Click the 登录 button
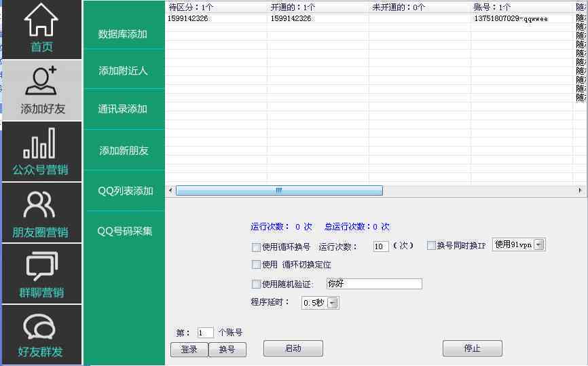 [189, 350]
